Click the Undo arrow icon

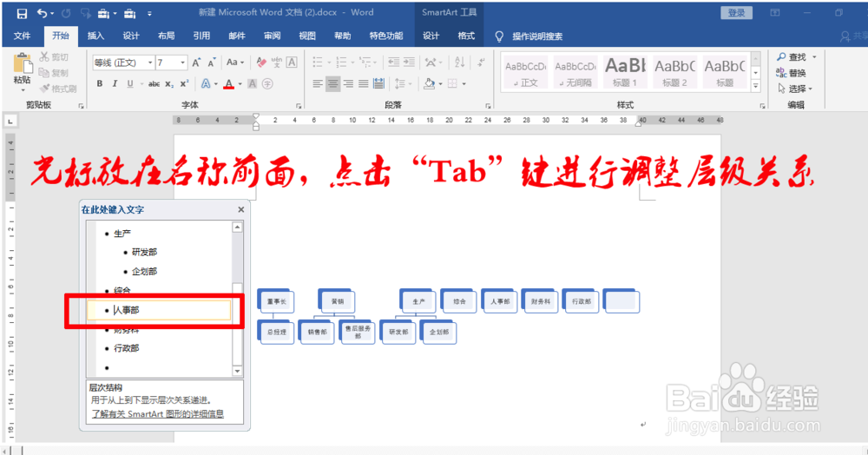click(x=42, y=13)
